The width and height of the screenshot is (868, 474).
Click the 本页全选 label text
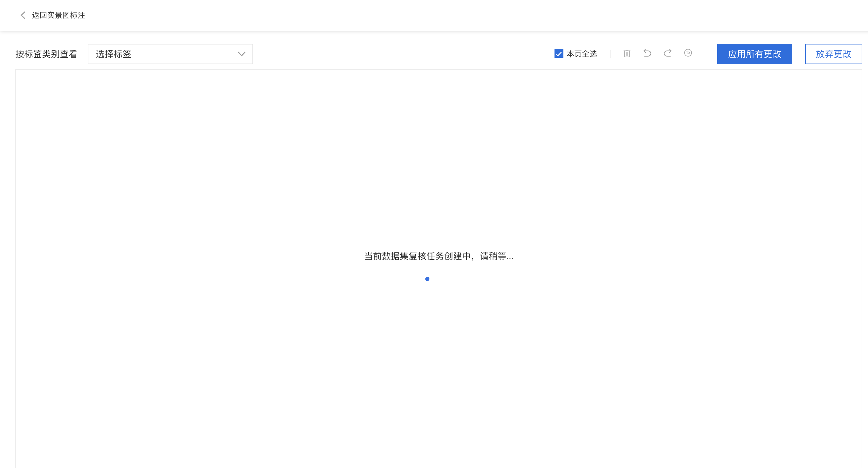582,54
